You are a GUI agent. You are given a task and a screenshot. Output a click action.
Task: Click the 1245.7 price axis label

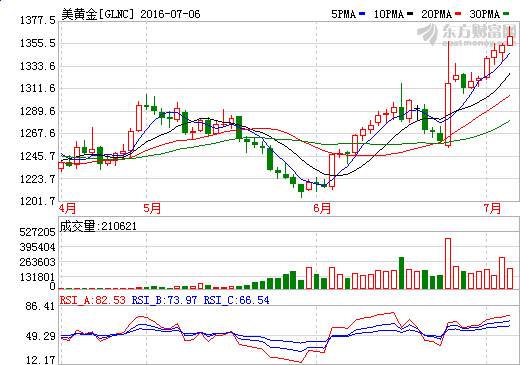(x=38, y=156)
